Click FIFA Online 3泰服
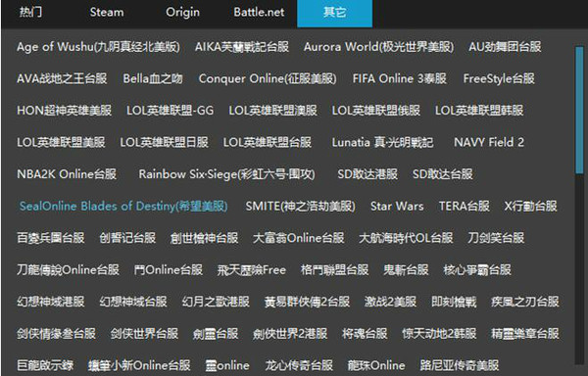The image size is (588, 376). point(400,78)
